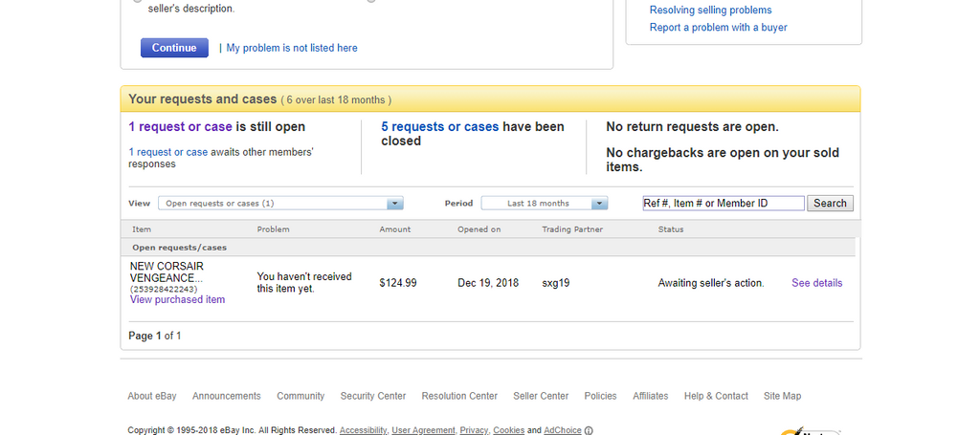This screenshot has width=980, height=435.
Task: Click the blue Continue button
Action: click(174, 48)
